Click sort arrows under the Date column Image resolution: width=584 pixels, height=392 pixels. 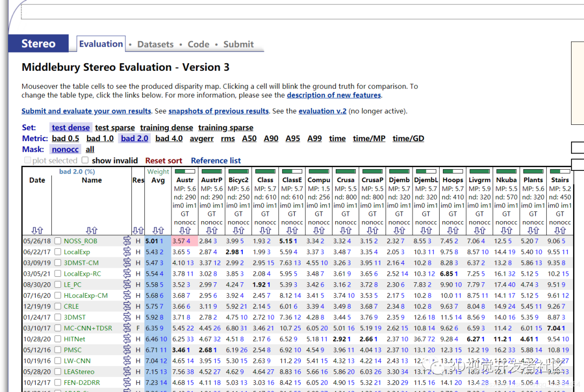click(37, 230)
